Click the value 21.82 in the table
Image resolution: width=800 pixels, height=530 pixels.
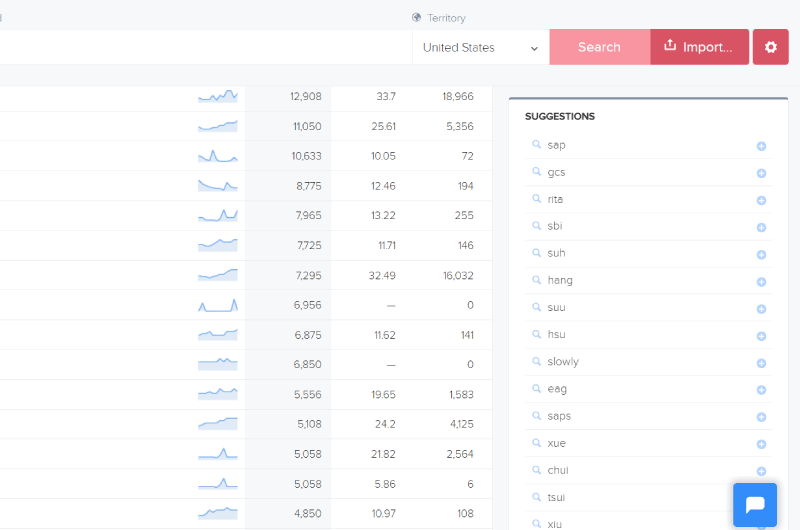[x=383, y=454]
